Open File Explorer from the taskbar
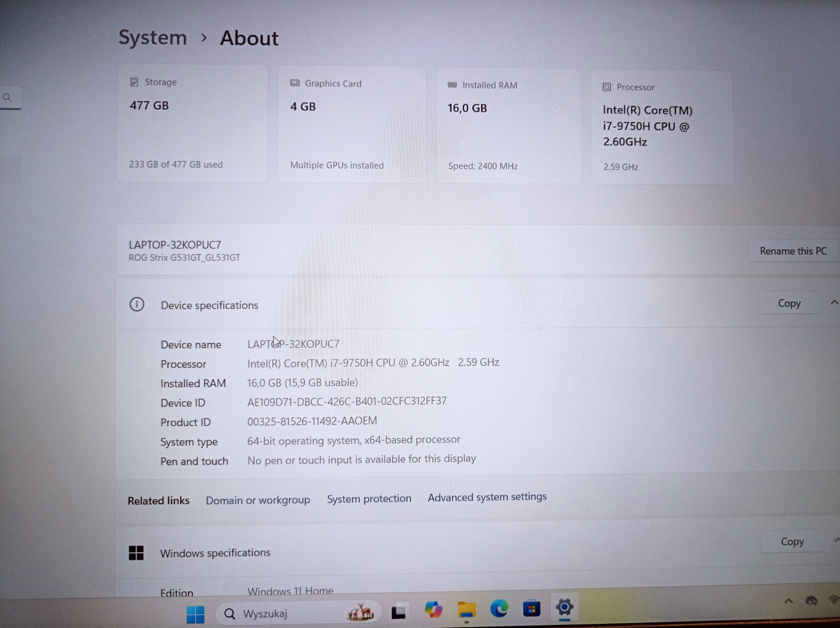840x628 pixels. [x=466, y=609]
